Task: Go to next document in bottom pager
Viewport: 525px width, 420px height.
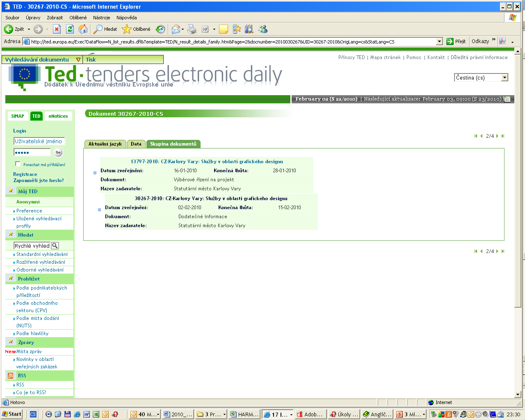Action: pos(497,251)
